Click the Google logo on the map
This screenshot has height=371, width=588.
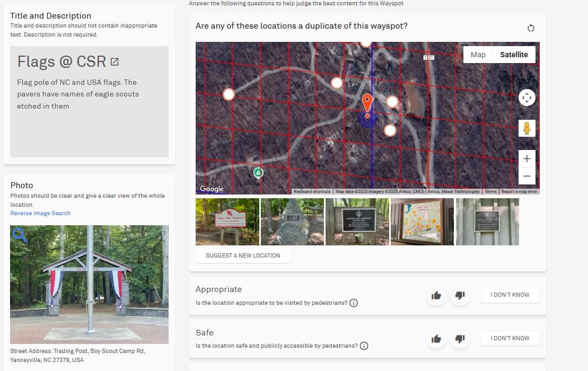pos(212,189)
